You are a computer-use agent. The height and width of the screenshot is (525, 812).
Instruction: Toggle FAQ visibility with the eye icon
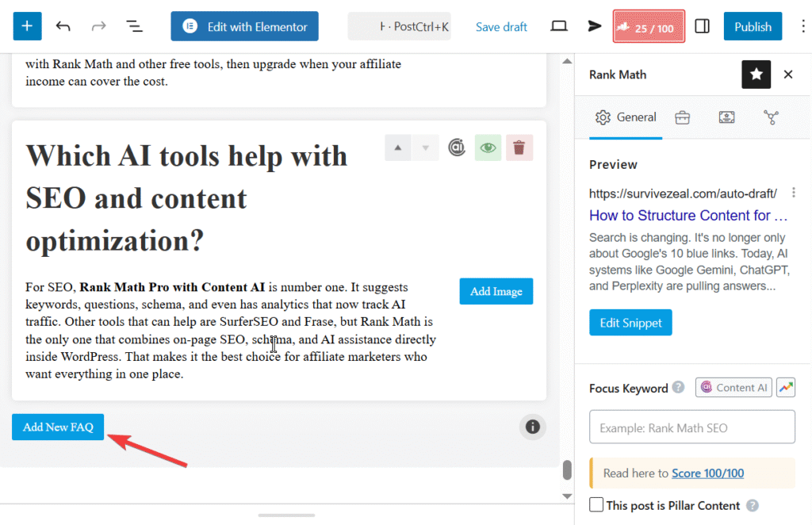(488, 148)
